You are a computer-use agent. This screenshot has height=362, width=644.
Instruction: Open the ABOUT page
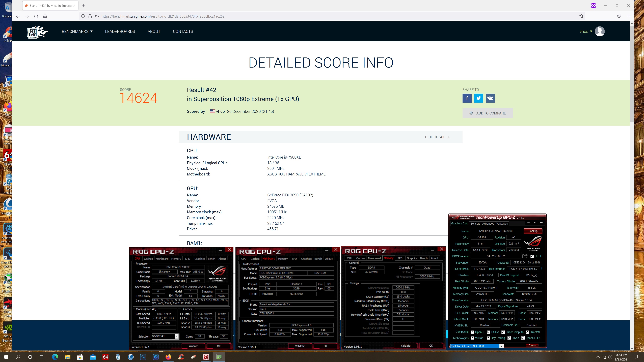(154, 32)
